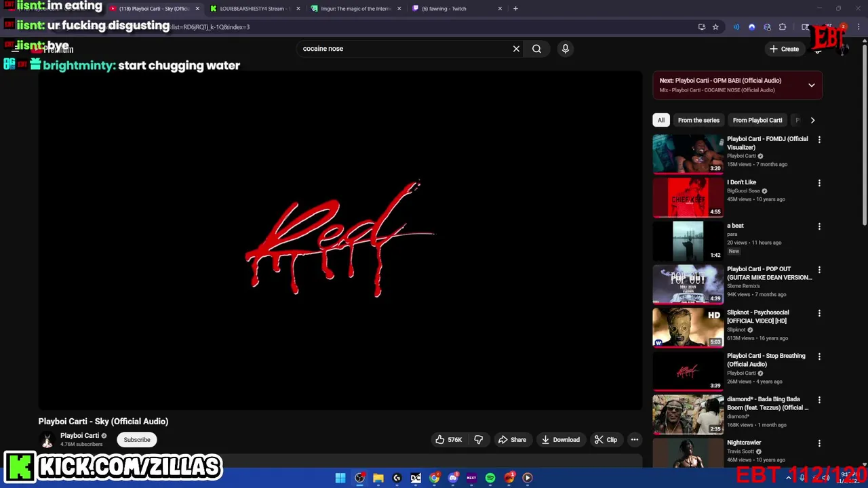The image size is (868, 488).
Task: Dislike the Playboi Carti Sky video
Action: tap(479, 440)
